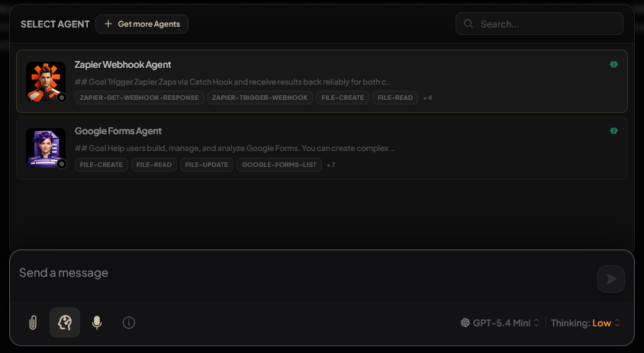Toggle the agent head icon button
This screenshot has height=353, width=644.
coord(65,323)
